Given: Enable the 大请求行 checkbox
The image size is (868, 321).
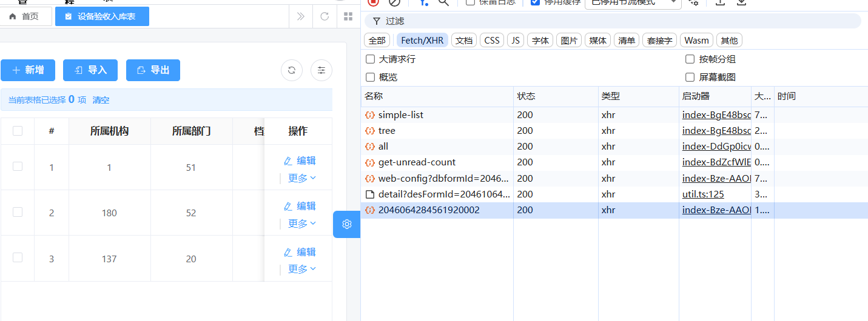Looking at the screenshot, I should click(x=371, y=59).
